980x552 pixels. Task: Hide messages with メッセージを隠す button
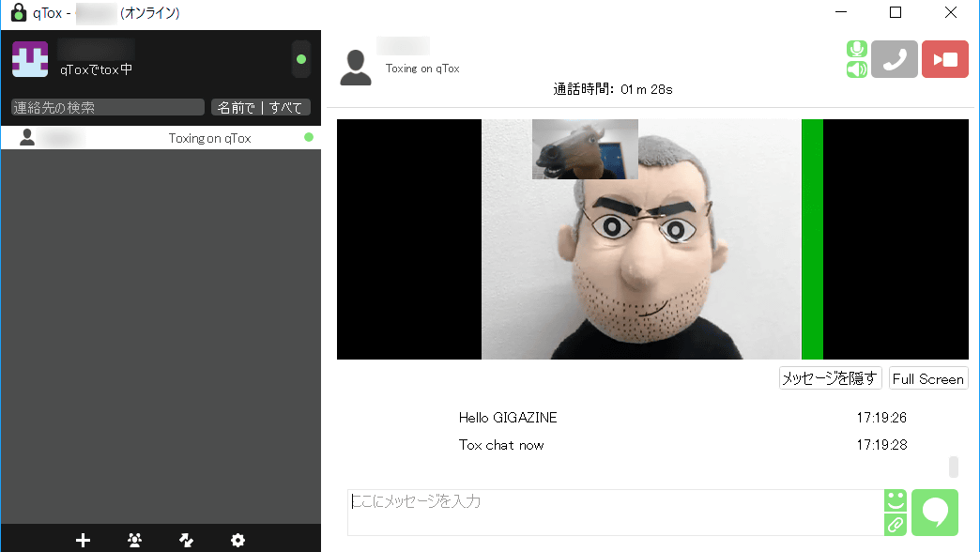(830, 378)
